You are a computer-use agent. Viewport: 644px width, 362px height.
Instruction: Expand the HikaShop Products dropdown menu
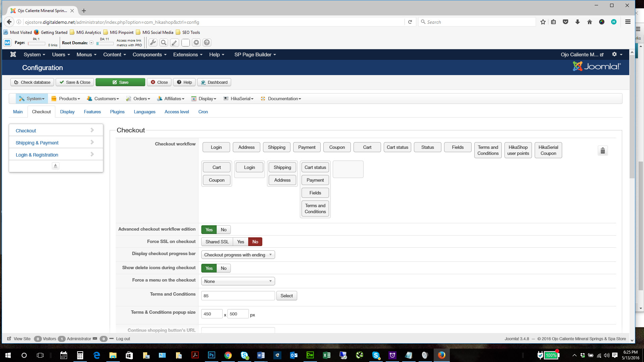(66, 99)
